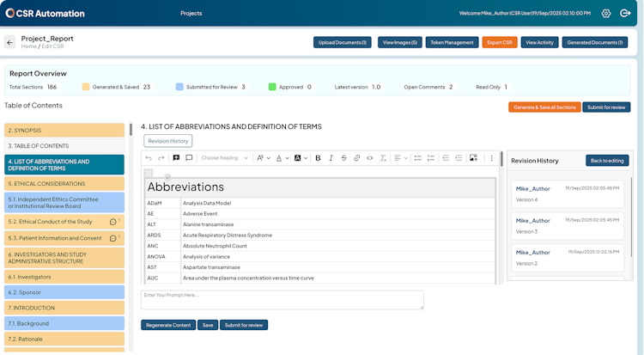
Task: Select section 6. INVESTIGATORS AND STUDY ADMINISTRATIVE STRUCTURE
Action: pyautogui.click(x=64, y=258)
